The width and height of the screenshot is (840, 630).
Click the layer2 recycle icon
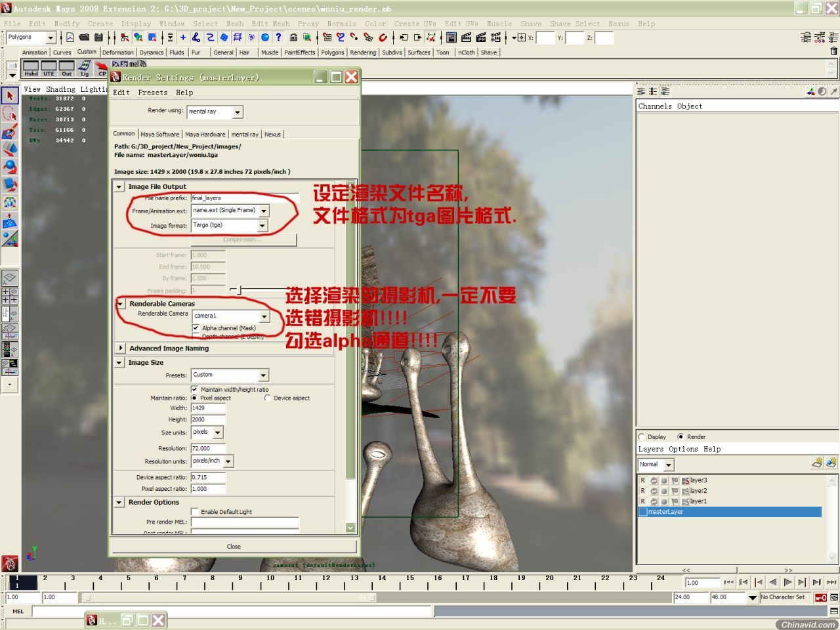click(x=654, y=491)
